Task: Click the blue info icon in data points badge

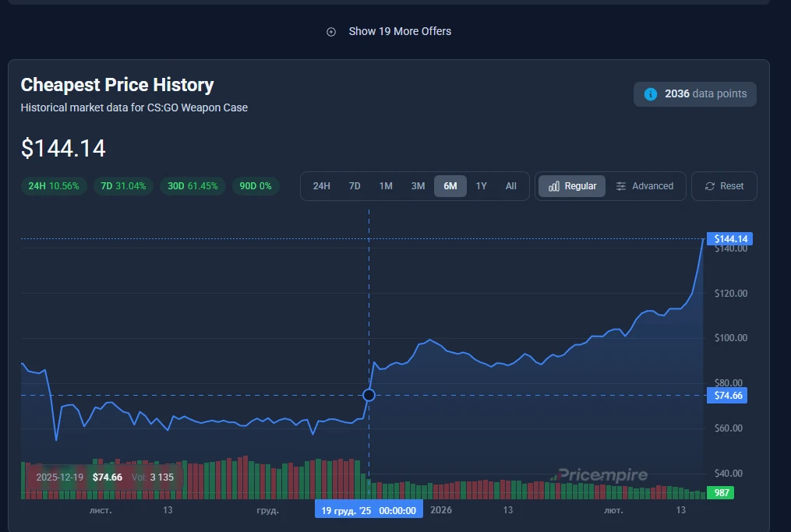Action: tap(651, 94)
